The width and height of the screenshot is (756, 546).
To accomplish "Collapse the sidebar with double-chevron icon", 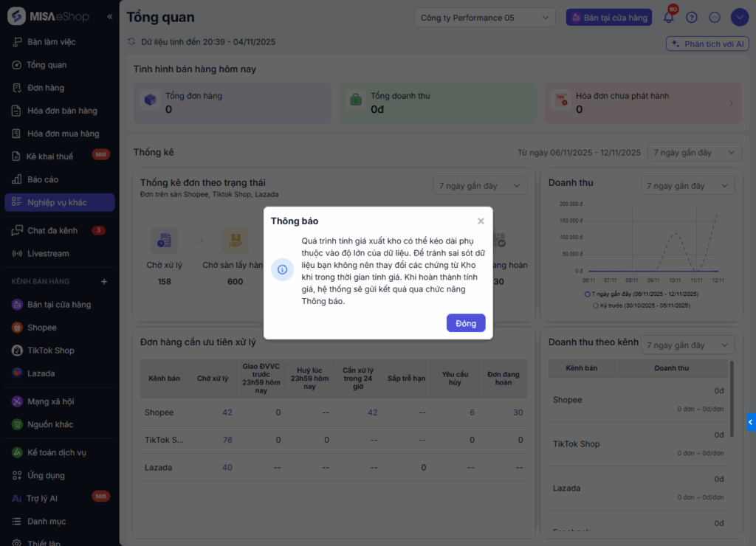I will (110, 16).
